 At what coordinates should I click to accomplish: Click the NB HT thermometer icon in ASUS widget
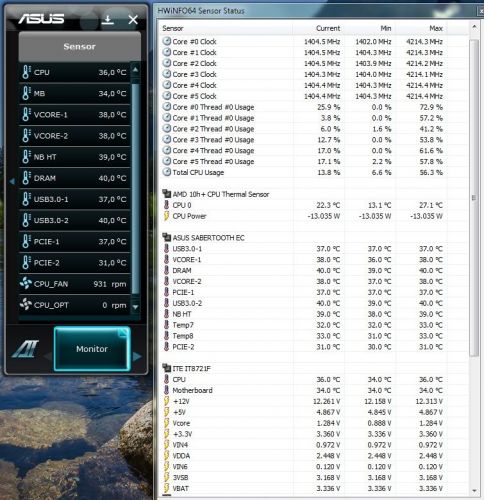click(x=26, y=157)
